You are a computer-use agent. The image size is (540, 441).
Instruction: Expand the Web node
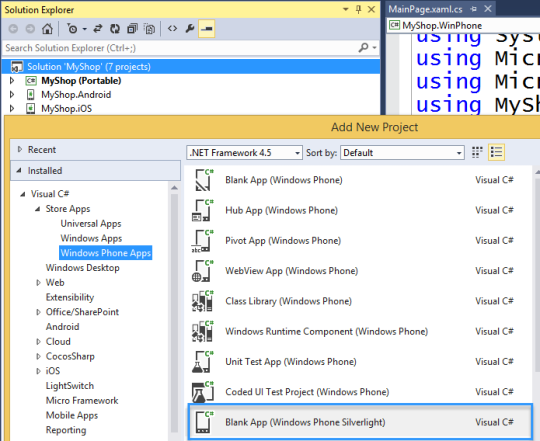[x=38, y=283]
